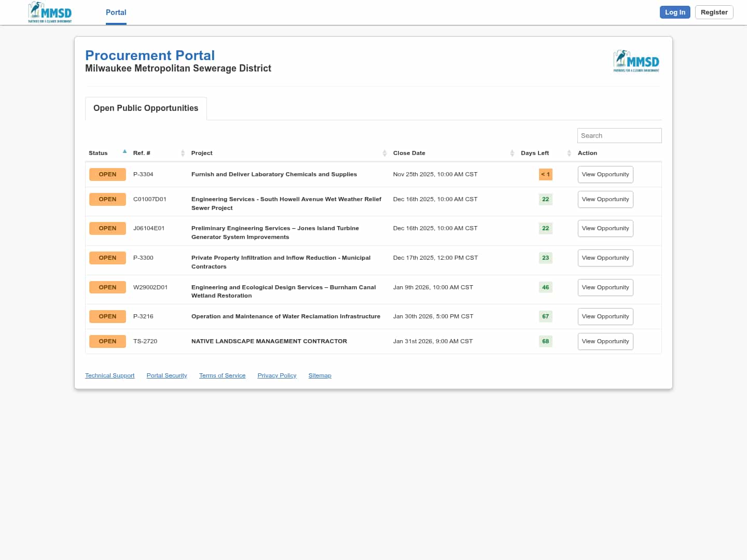
Task: Open the Portal navigation tab
Action: pos(116,12)
